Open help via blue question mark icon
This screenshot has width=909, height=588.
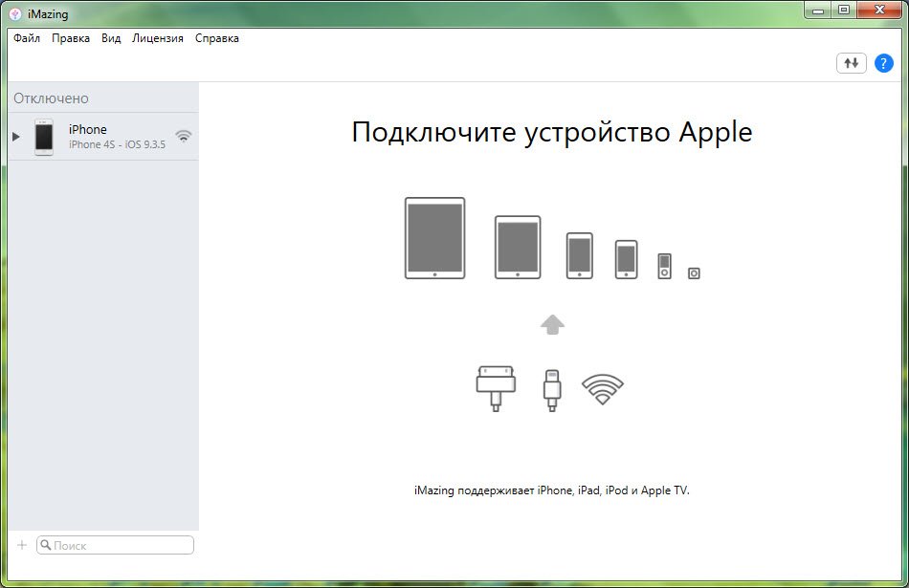[x=883, y=63]
